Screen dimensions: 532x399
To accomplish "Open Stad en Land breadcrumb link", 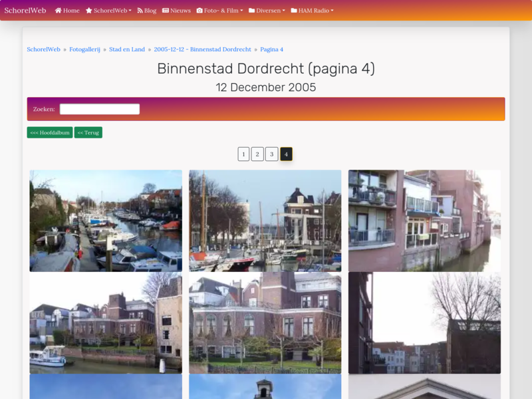I will pyautogui.click(x=127, y=49).
